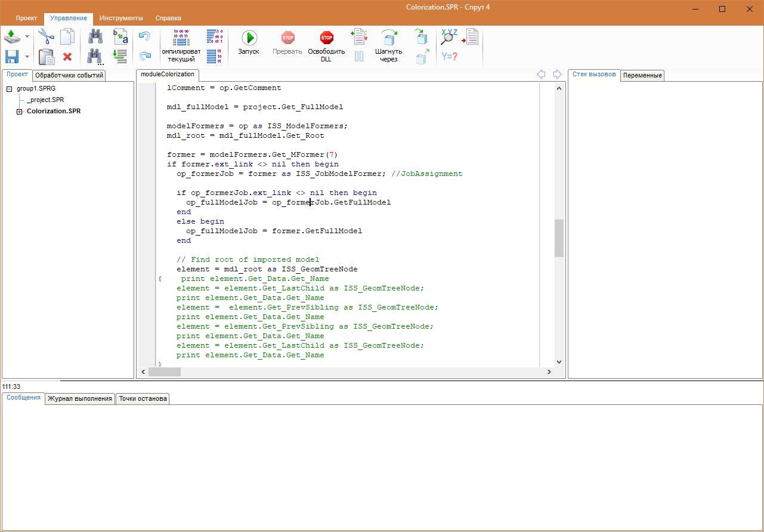
Task: Click the floppy disk Save icon
Action: tap(12, 57)
